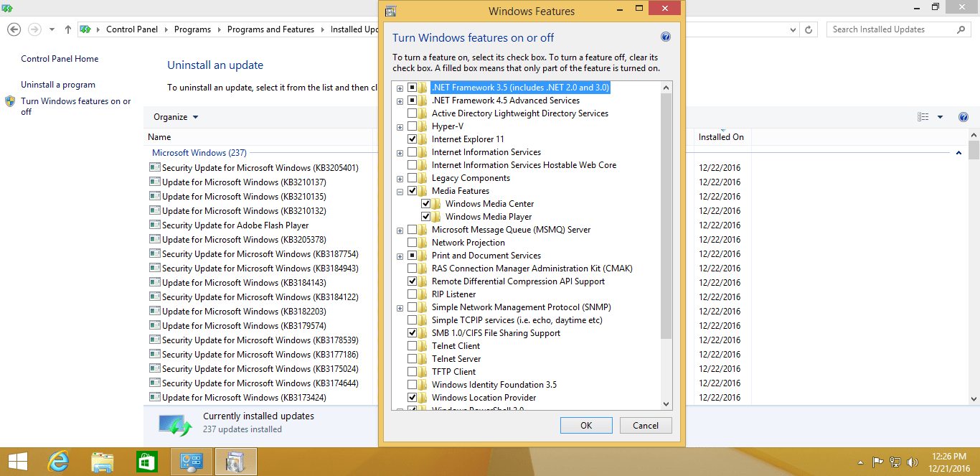Screen dimensions: 980x476
Task: Open Internet Explorer from the taskbar
Action: point(58,462)
